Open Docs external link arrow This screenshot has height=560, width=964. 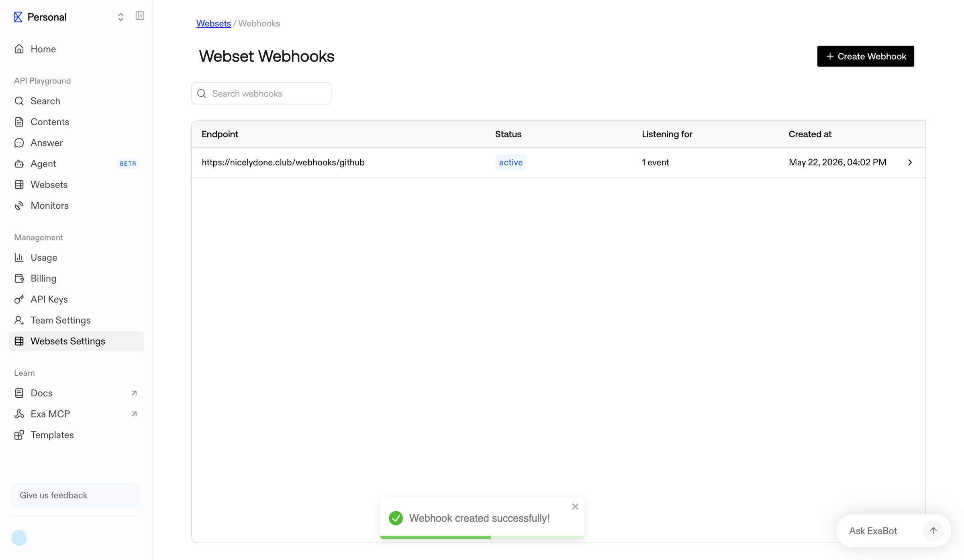click(134, 393)
